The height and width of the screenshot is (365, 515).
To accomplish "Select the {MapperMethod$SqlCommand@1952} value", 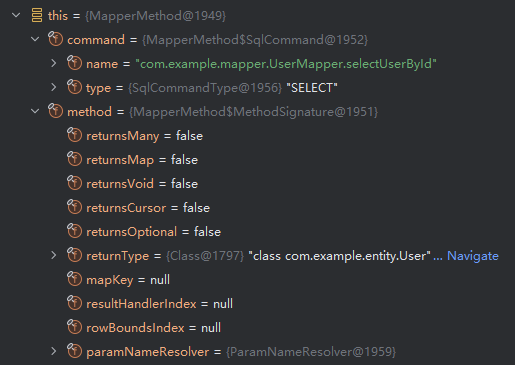I will 255,40.
